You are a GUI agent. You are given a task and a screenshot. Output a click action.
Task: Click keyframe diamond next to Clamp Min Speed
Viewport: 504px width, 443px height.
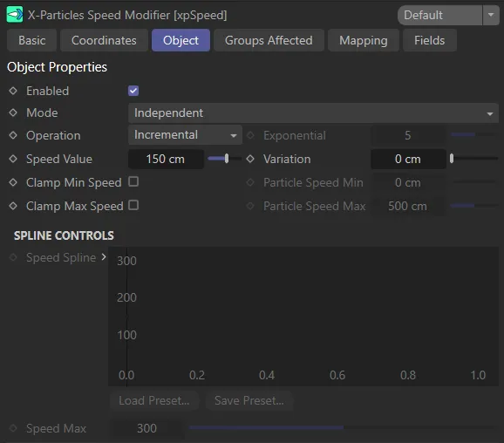pos(13,182)
